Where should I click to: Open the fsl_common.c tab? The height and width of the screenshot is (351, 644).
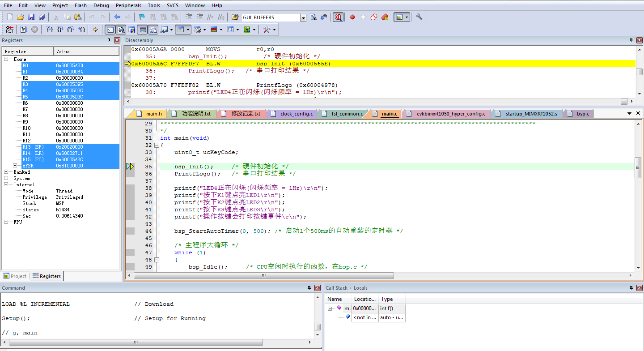343,114
